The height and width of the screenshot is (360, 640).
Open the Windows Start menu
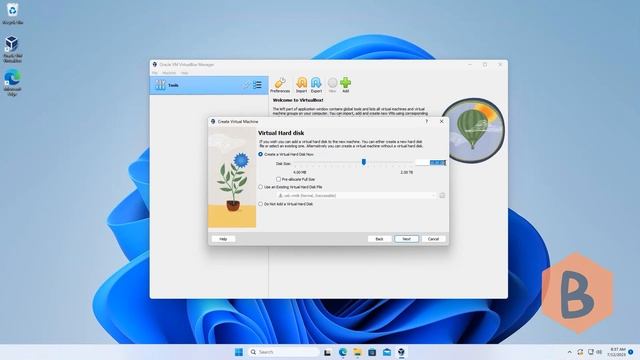(239, 352)
